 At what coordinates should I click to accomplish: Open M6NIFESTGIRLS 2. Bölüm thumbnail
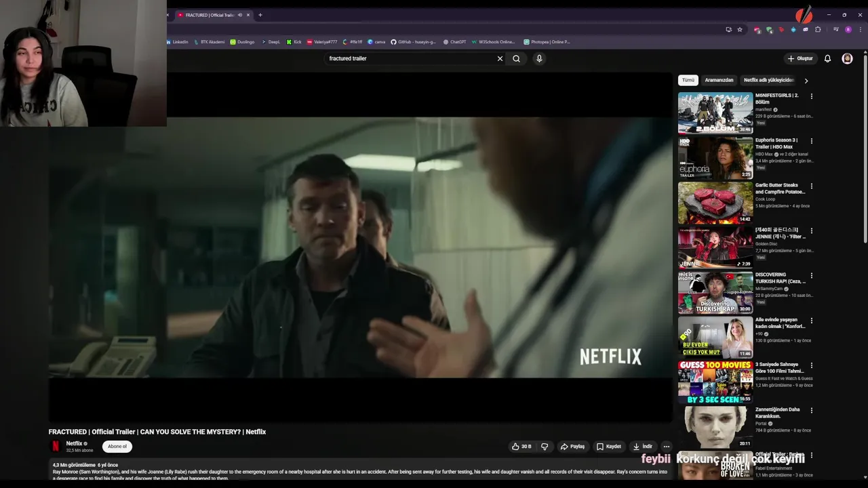point(715,113)
